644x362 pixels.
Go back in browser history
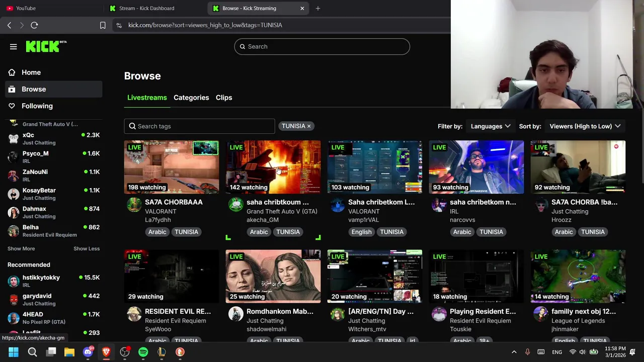click(9, 25)
